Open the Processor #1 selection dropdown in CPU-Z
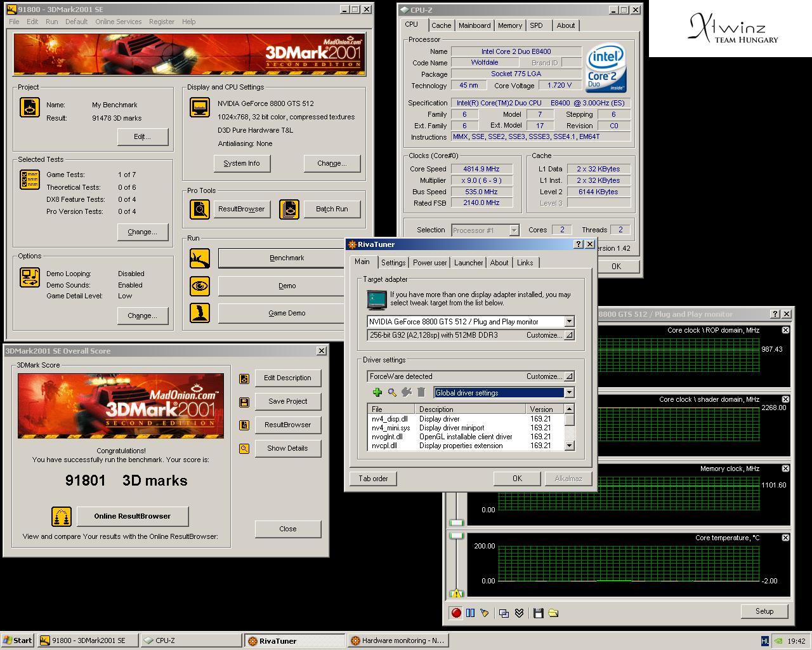The image size is (812, 650). [x=514, y=230]
